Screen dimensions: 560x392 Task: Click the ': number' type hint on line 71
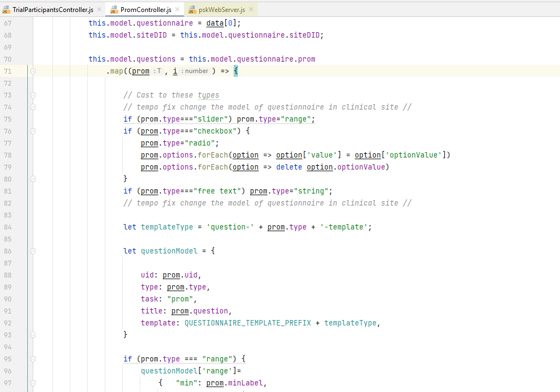pyautogui.click(x=195, y=71)
